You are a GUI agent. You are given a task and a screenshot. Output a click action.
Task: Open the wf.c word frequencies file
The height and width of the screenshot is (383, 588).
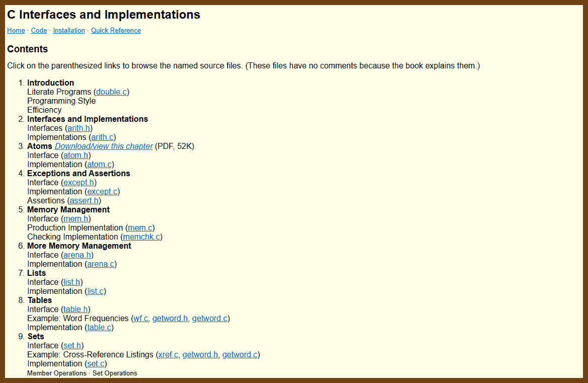pyautogui.click(x=140, y=319)
